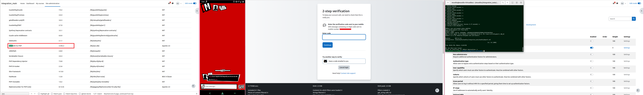
Task: Open Settings link for the enabled factor
Action: point(627,48)
